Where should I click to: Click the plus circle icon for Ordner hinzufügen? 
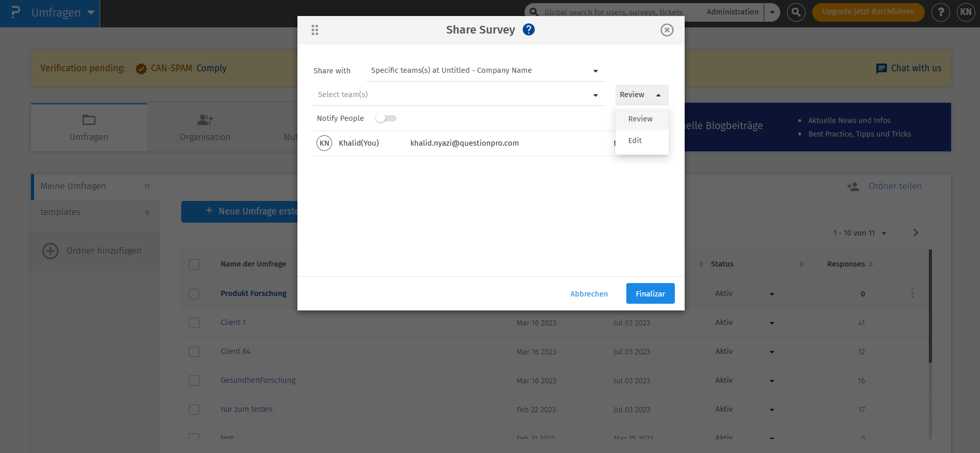(x=50, y=251)
